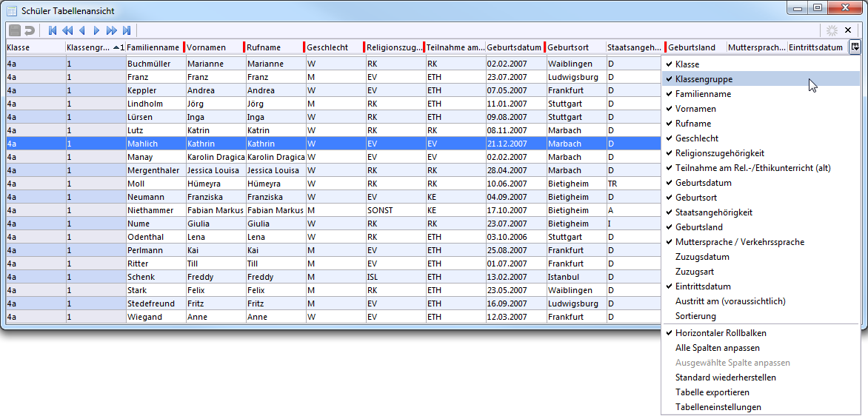Click the save icon in toolbar
The image size is (868, 416).
click(x=14, y=30)
